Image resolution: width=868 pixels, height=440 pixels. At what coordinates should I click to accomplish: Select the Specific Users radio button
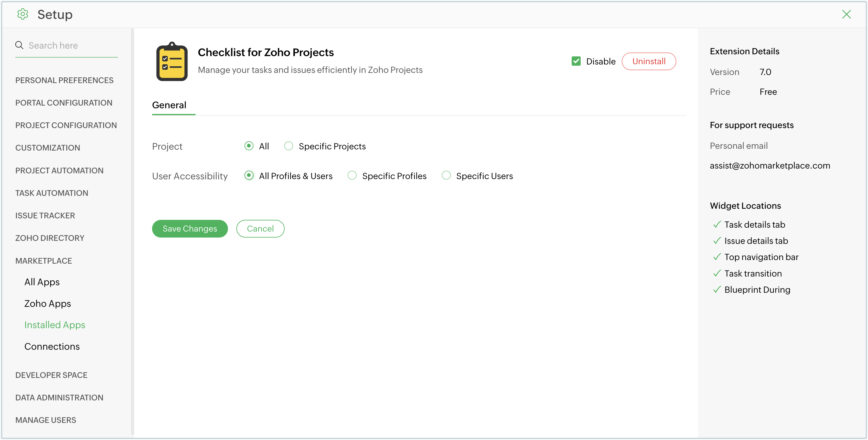446,175
